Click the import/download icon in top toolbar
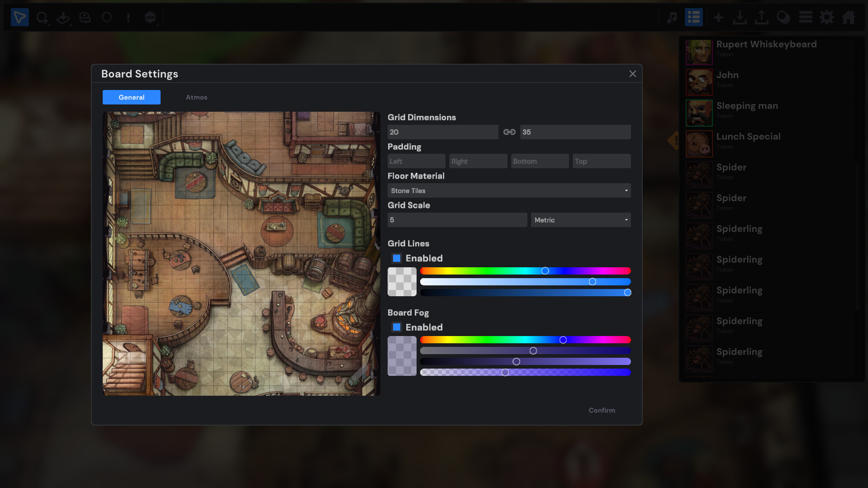Image resolution: width=868 pixels, height=488 pixels. click(x=740, y=17)
